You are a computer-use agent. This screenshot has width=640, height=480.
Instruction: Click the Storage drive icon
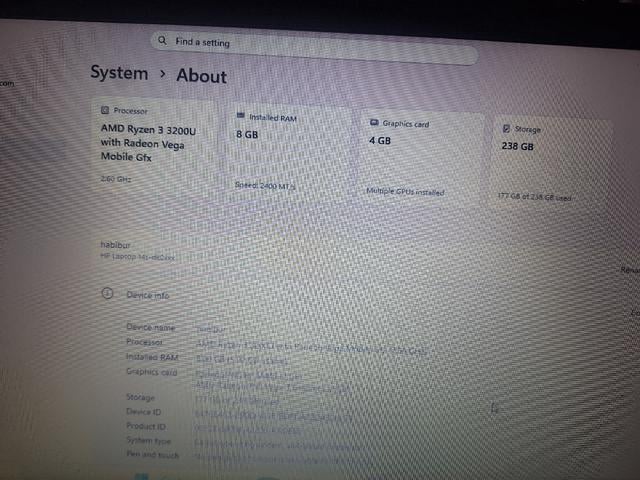click(506, 129)
